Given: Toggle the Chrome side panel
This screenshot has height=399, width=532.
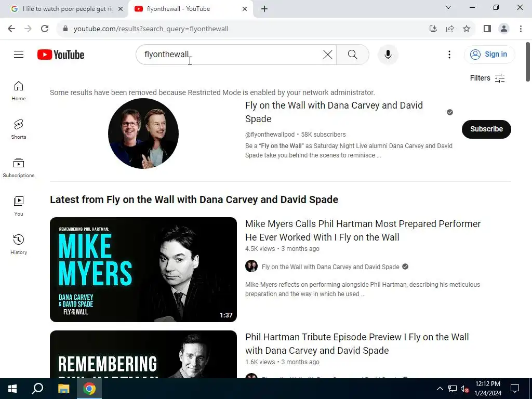Looking at the screenshot, I should click(487, 29).
